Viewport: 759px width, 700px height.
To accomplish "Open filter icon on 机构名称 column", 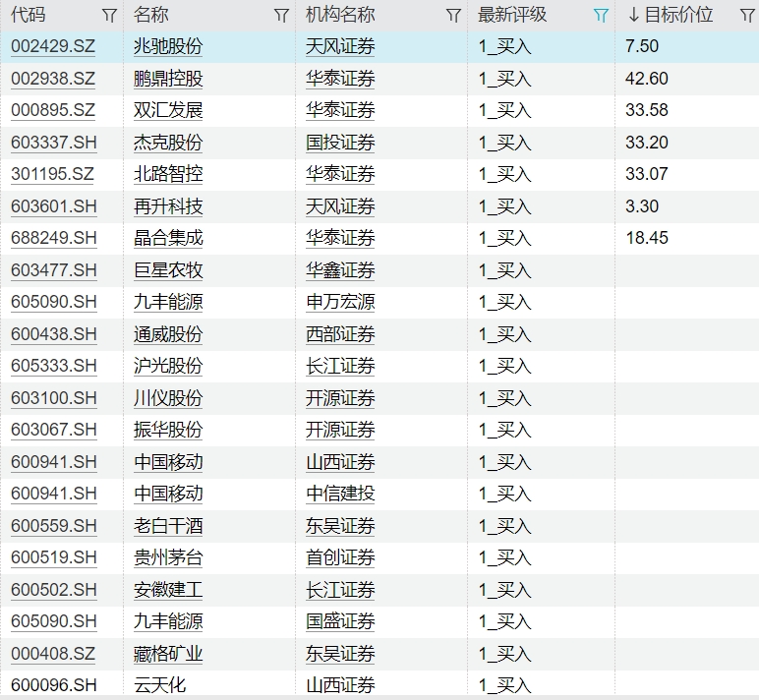I will tap(453, 16).
